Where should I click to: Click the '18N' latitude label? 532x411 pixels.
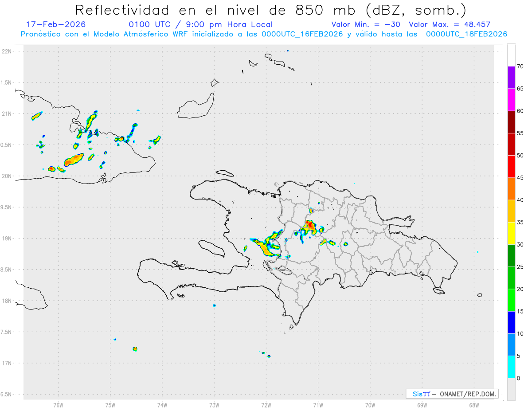coord(8,301)
